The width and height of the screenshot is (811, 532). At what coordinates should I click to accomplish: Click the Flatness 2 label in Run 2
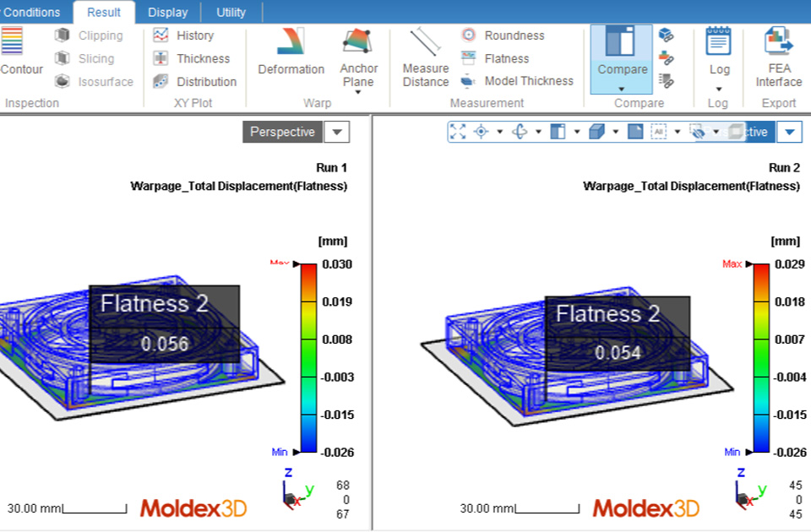tap(607, 313)
